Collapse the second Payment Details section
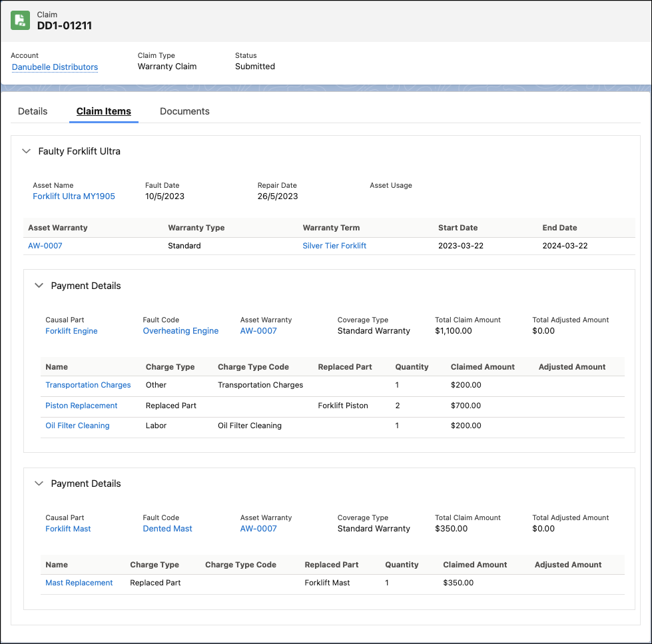 39,483
